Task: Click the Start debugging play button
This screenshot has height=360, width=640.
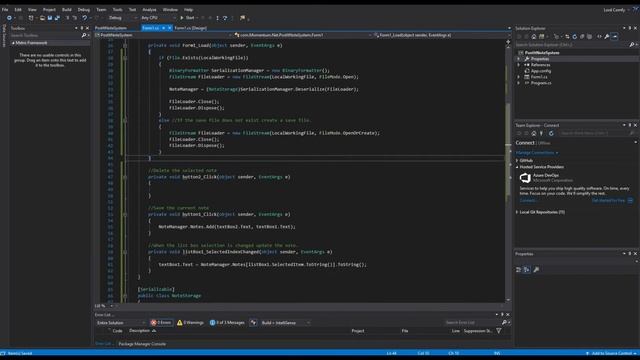Action: click(x=182, y=18)
